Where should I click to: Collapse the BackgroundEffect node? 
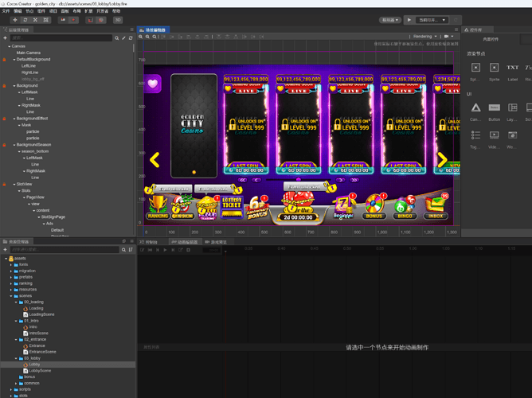click(x=14, y=119)
